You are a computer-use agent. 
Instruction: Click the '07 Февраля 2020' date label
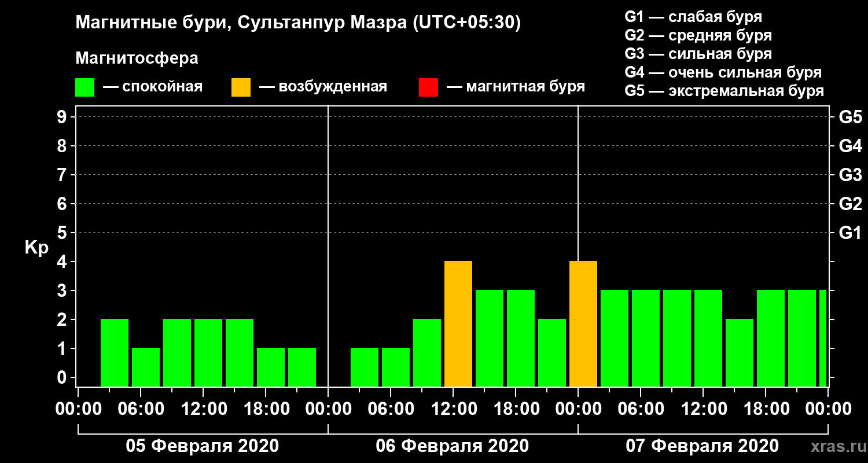pos(703,446)
